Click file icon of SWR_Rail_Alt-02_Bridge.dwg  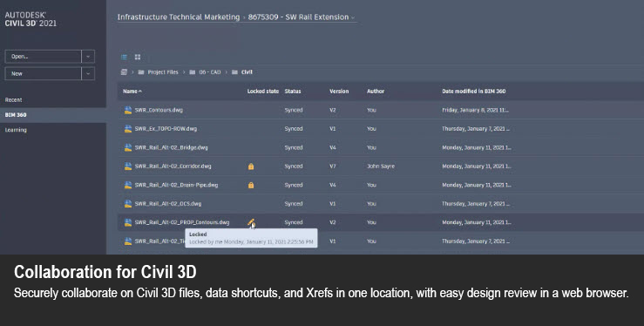(128, 147)
